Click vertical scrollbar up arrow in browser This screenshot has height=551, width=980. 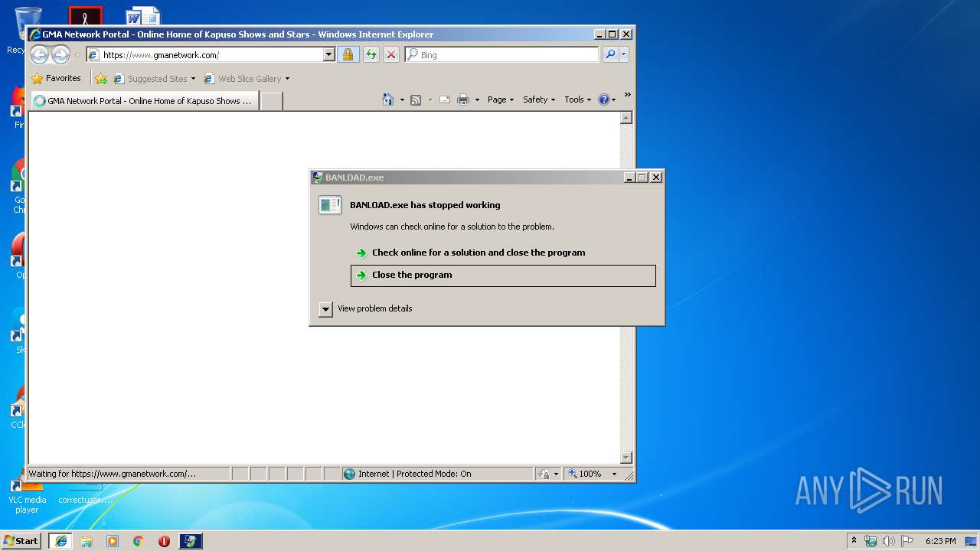(626, 118)
